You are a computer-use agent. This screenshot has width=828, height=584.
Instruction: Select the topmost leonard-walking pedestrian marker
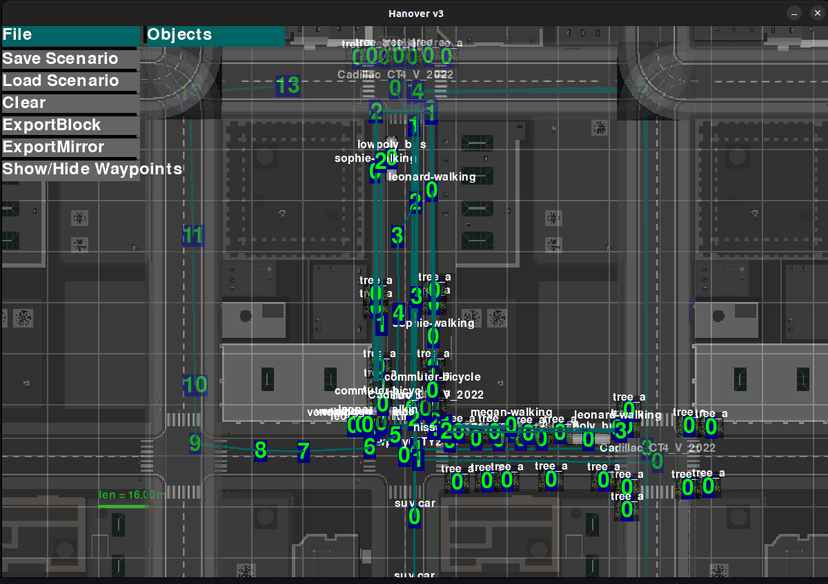pos(432,190)
